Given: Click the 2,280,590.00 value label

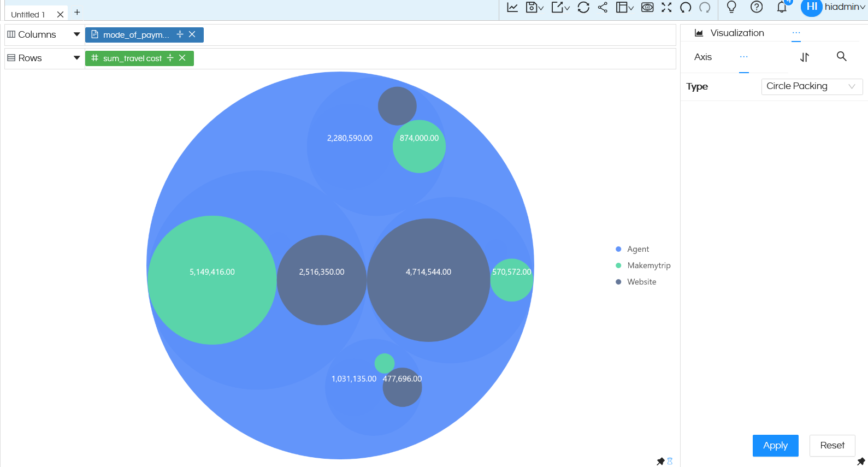Looking at the screenshot, I should click(x=350, y=138).
